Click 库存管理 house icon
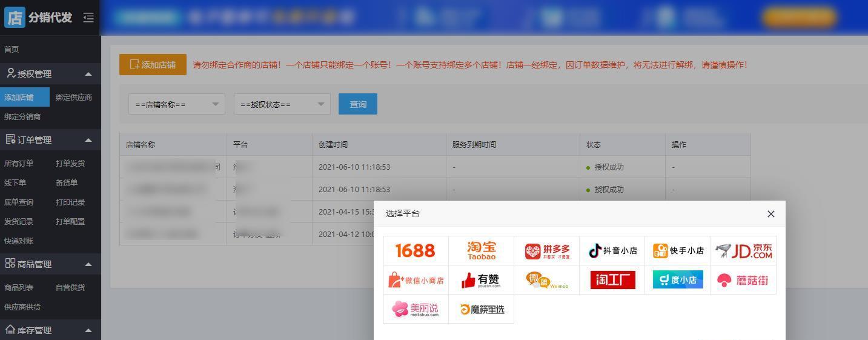 (10, 330)
